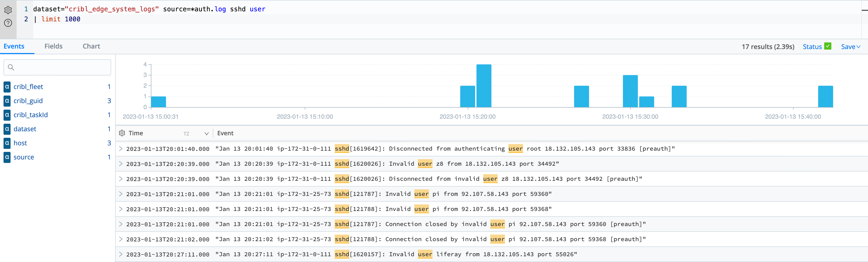Screen dimensions: 868x262
Task: Switch to the Fields tab
Action: [x=53, y=46]
